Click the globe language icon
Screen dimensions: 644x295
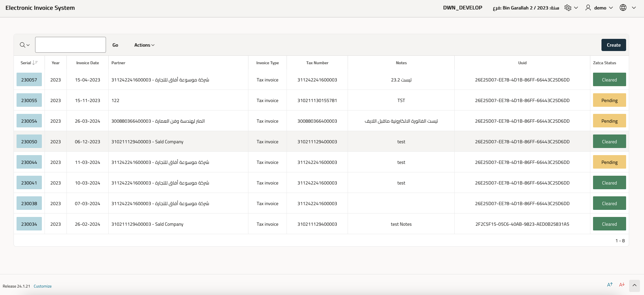[623, 8]
